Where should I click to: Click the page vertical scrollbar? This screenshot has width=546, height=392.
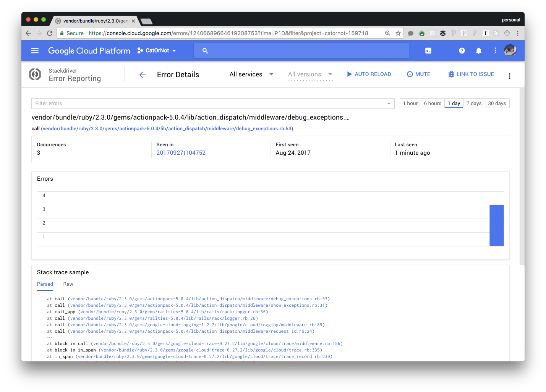point(522,177)
